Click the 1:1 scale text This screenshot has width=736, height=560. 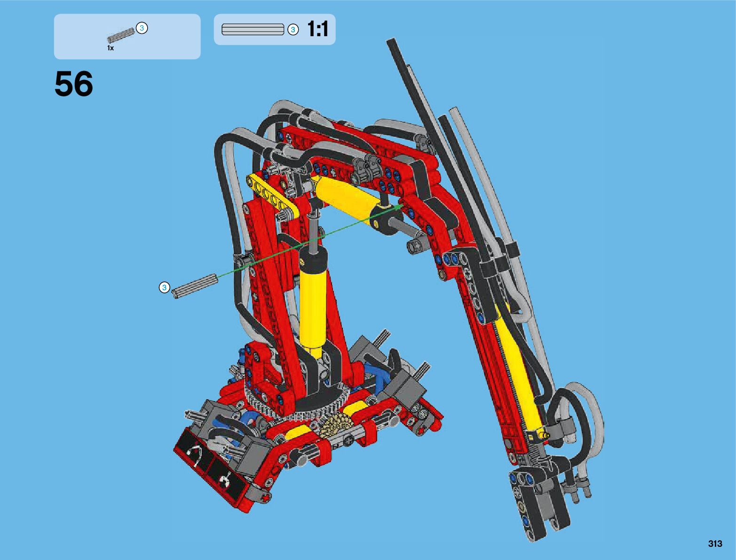tap(317, 29)
